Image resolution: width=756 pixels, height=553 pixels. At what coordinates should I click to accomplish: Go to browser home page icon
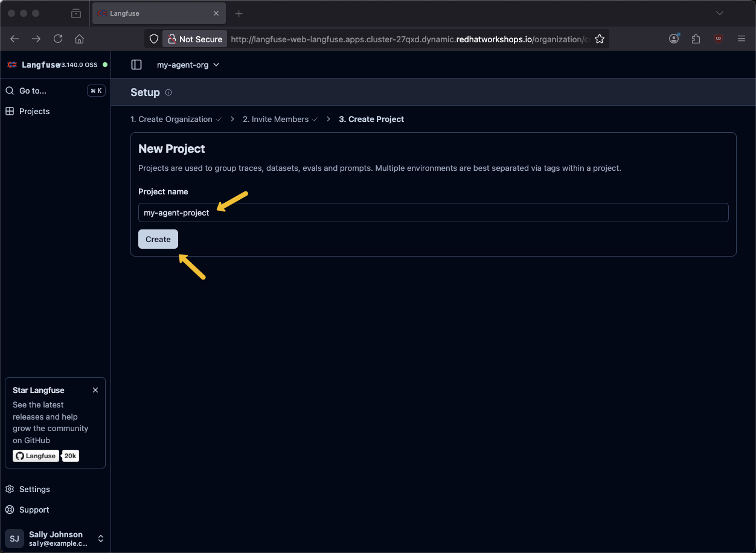79,39
